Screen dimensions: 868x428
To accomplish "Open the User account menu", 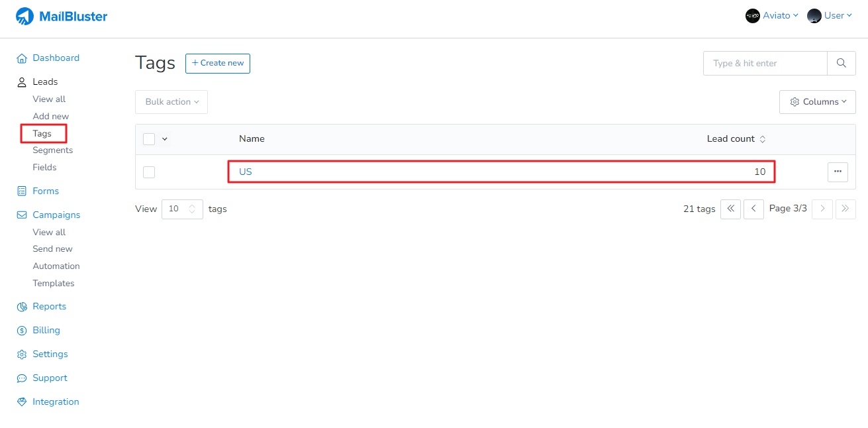I will pos(830,16).
